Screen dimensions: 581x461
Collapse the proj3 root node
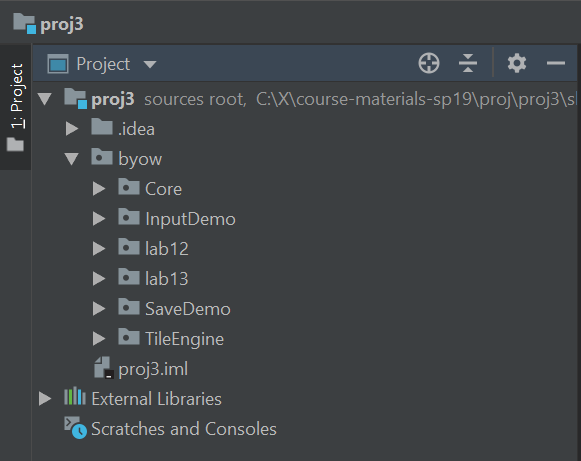pyautogui.click(x=45, y=99)
